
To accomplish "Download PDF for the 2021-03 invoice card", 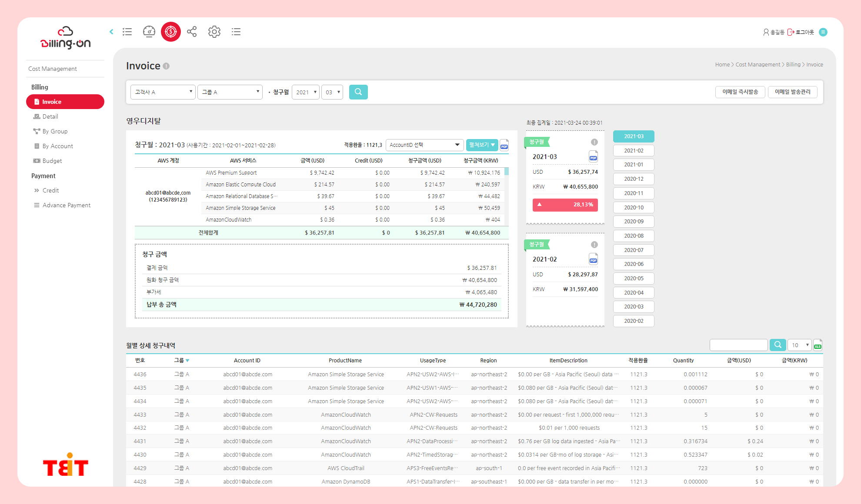I will tap(593, 156).
